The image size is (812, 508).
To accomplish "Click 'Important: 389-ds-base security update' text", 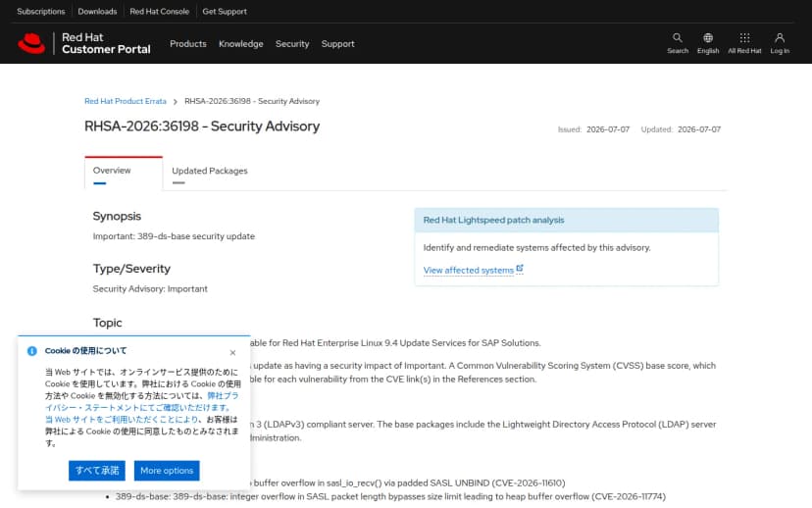I will tap(174, 236).
